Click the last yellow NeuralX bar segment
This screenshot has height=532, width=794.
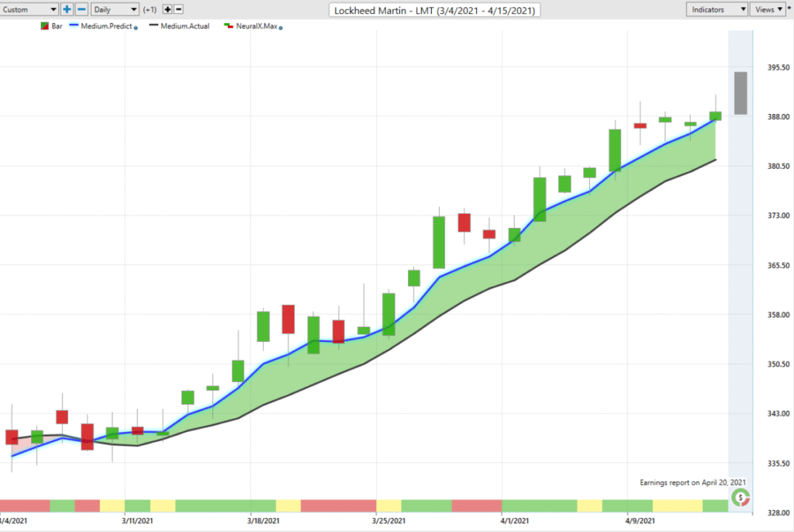click(678, 506)
